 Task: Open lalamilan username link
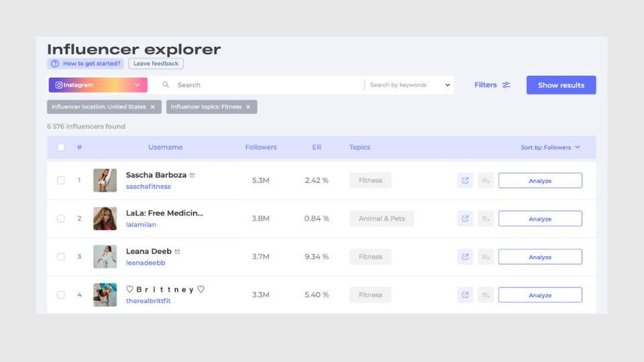[x=141, y=225]
